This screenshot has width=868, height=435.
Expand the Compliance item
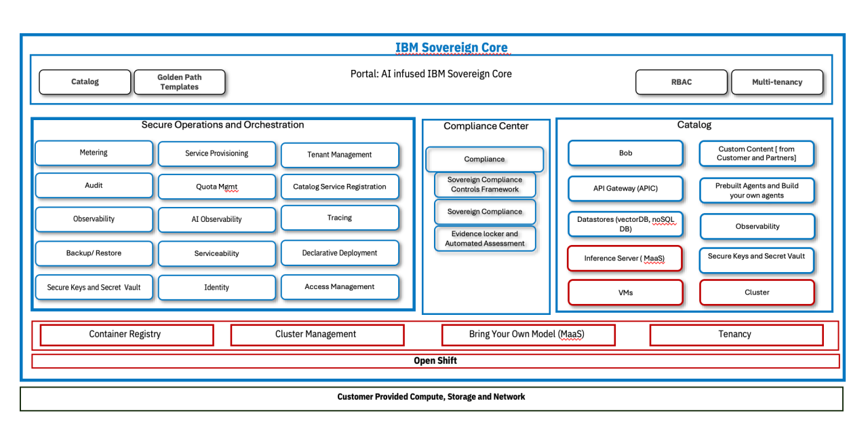coord(484,159)
